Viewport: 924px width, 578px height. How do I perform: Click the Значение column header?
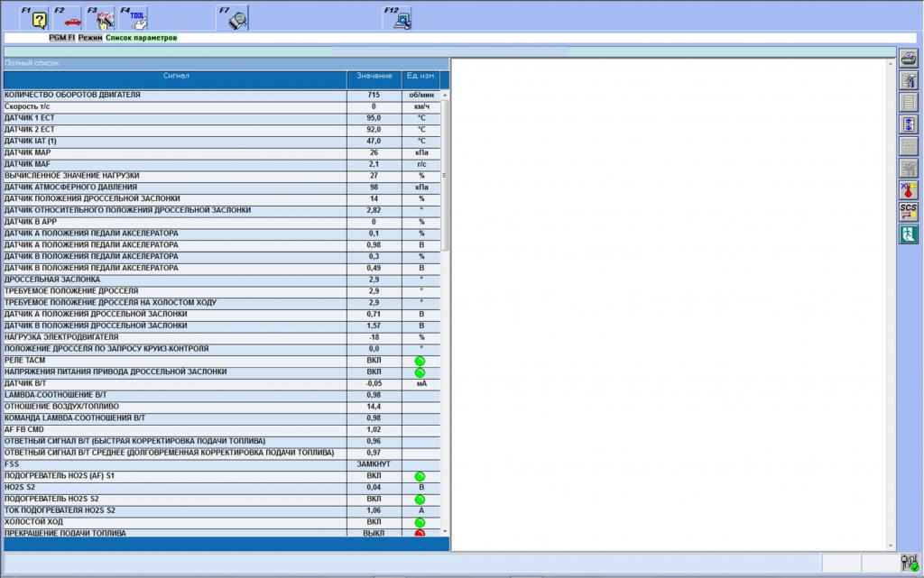(x=374, y=77)
